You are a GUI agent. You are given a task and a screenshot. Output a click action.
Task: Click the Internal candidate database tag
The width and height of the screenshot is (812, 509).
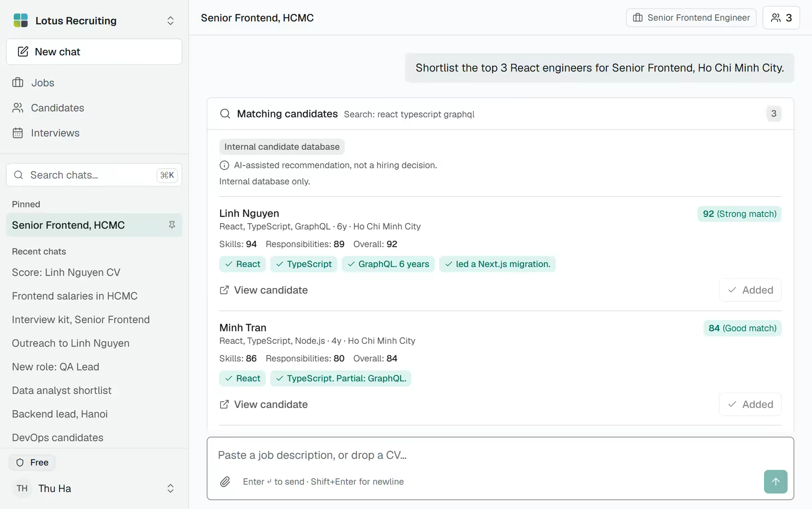[x=282, y=147]
